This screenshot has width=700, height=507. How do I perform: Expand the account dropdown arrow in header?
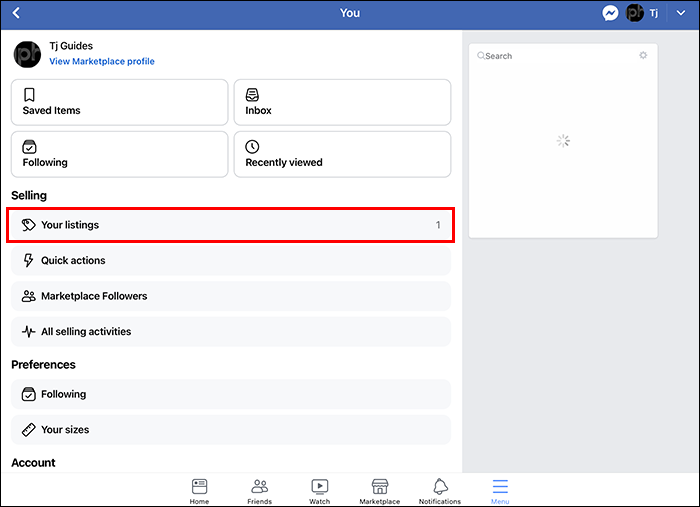(680, 13)
